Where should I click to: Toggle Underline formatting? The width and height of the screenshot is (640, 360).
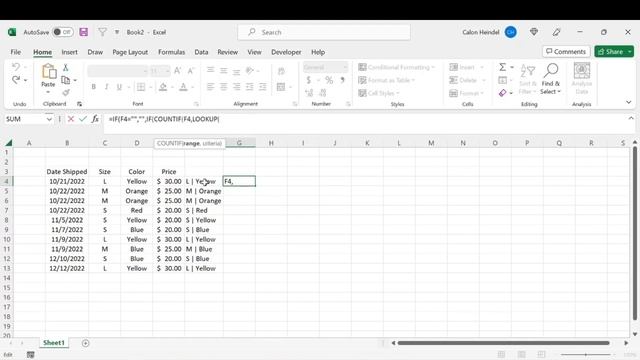pos(119,87)
